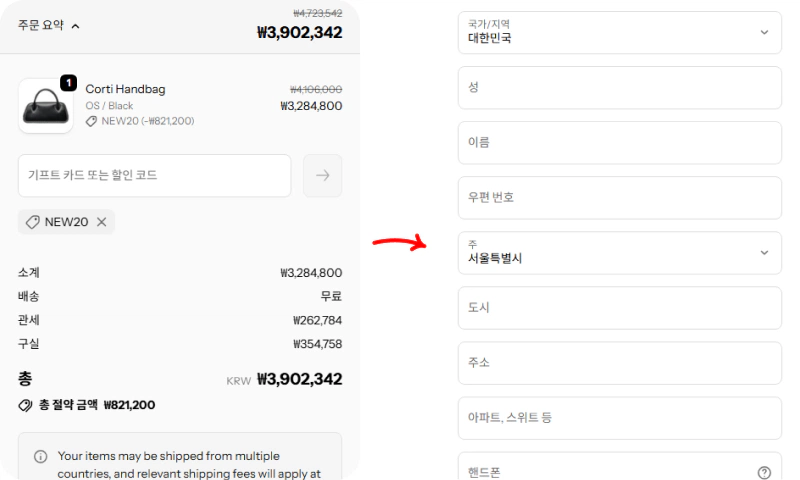This screenshot has height=480, width=800.
Task: Click the quantity badge on handbag image
Action: [x=68, y=83]
